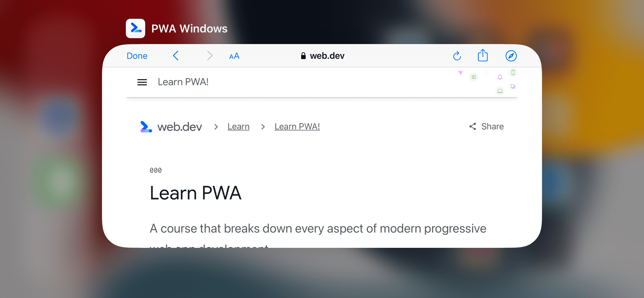Click the web.dev address bar

click(323, 56)
